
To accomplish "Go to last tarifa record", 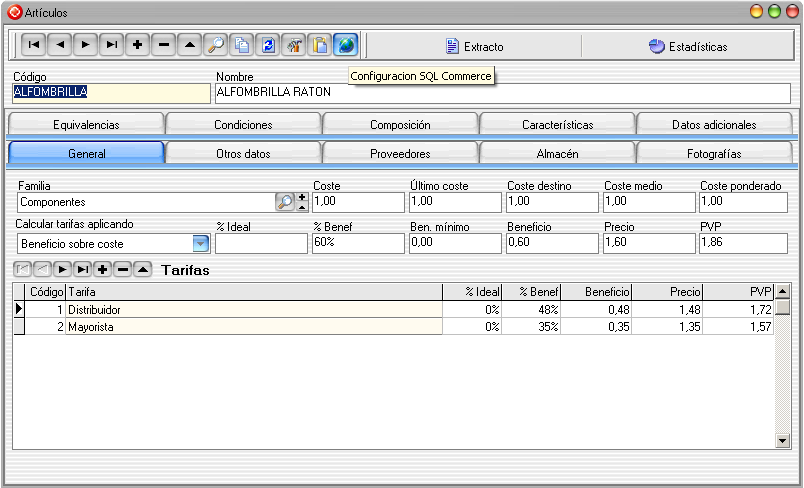I will point(82,270).
